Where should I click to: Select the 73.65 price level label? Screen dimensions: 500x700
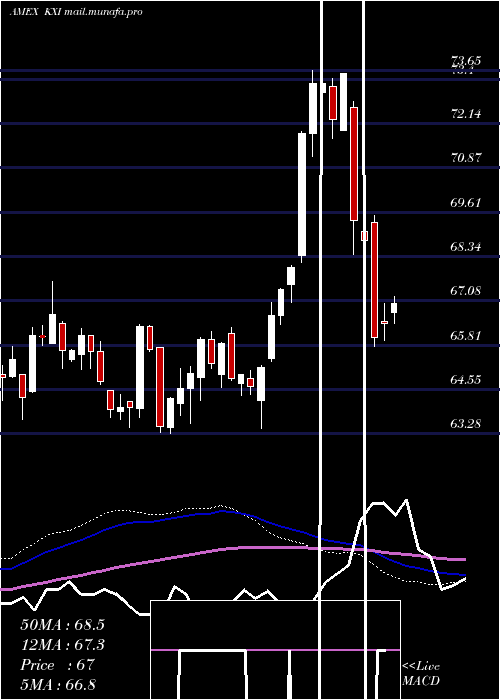(x=466, y=60)
